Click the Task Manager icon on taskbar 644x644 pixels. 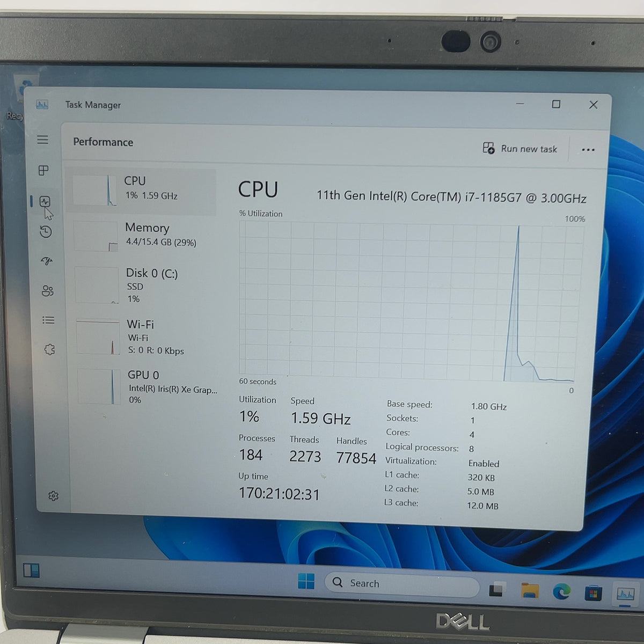tap(626, 594)
